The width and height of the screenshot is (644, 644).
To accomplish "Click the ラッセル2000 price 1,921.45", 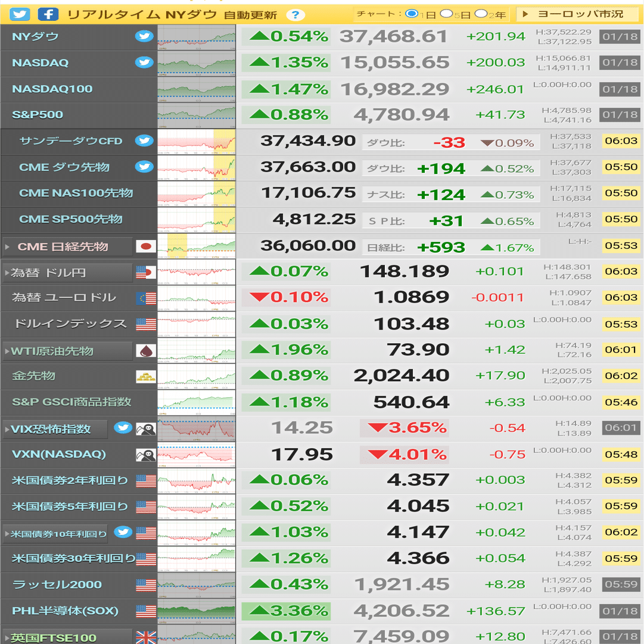I will point(402,584).
